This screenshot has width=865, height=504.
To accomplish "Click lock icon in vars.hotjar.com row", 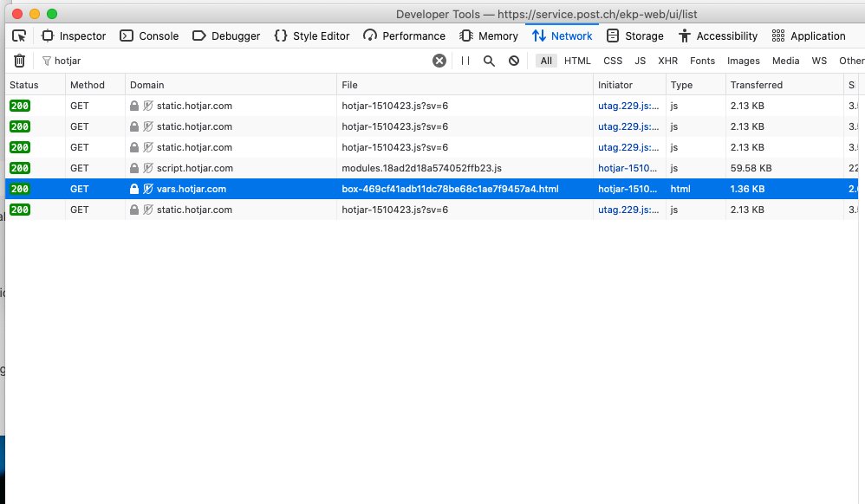I will 134,189.
